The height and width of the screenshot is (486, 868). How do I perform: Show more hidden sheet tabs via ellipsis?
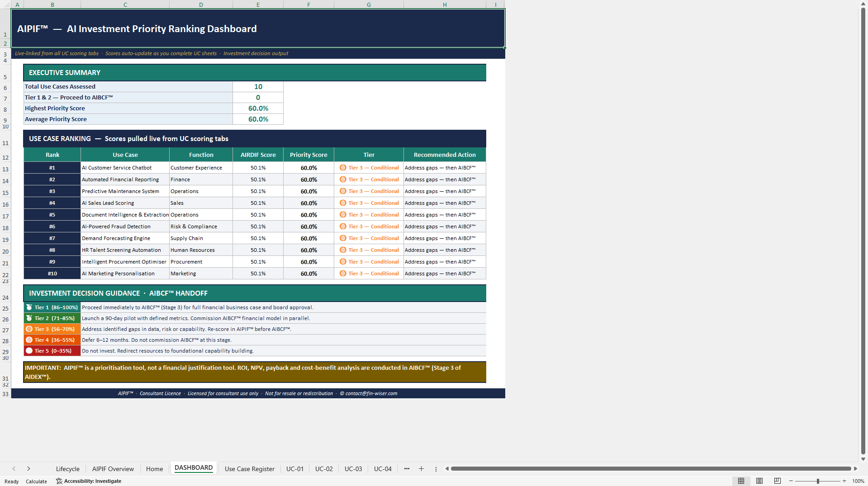point(407,469)
